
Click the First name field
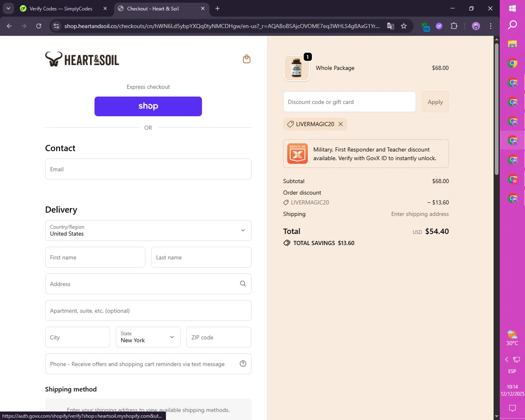tap(95, 257)
